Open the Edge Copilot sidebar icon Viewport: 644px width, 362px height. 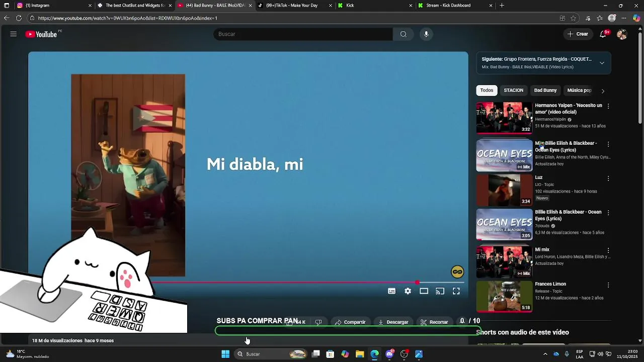636,18
